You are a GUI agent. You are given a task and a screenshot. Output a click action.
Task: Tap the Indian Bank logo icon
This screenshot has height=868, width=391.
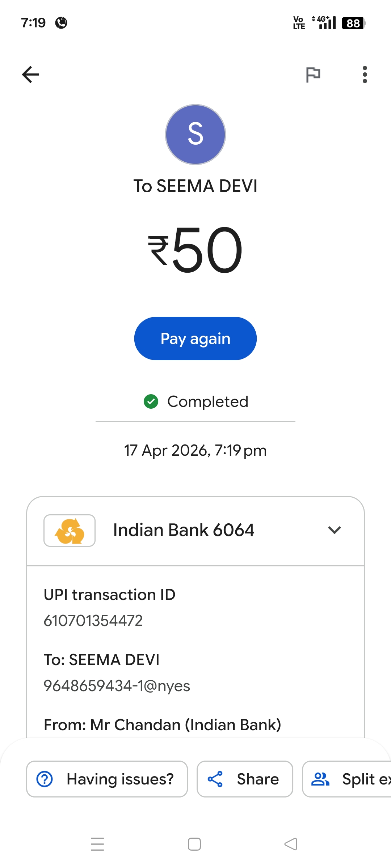[70, 531]
